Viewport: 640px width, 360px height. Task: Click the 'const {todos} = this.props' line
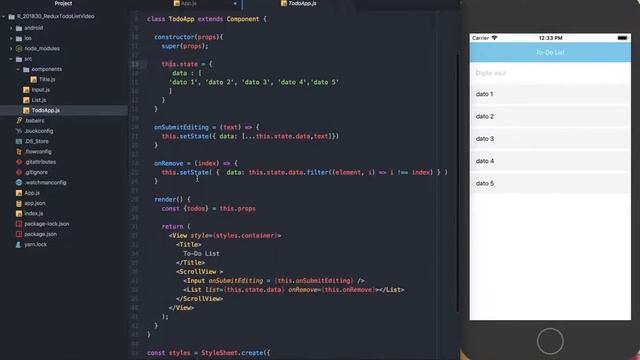209,209
